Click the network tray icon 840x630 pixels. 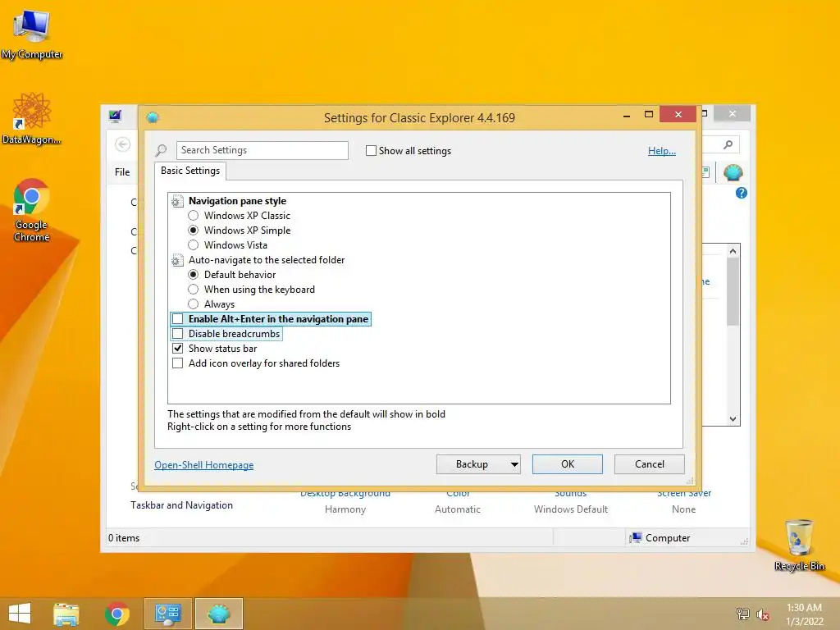click(743, 614)
